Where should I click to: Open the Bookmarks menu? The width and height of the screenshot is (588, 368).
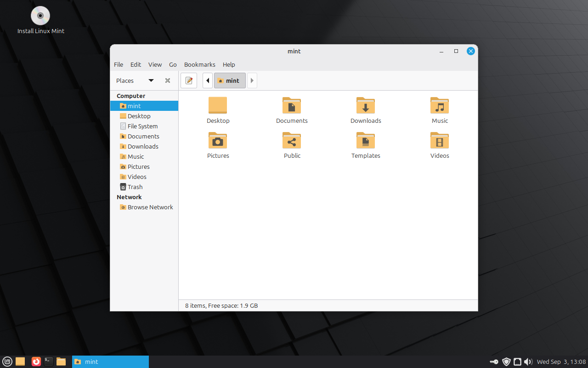point(200,64)
